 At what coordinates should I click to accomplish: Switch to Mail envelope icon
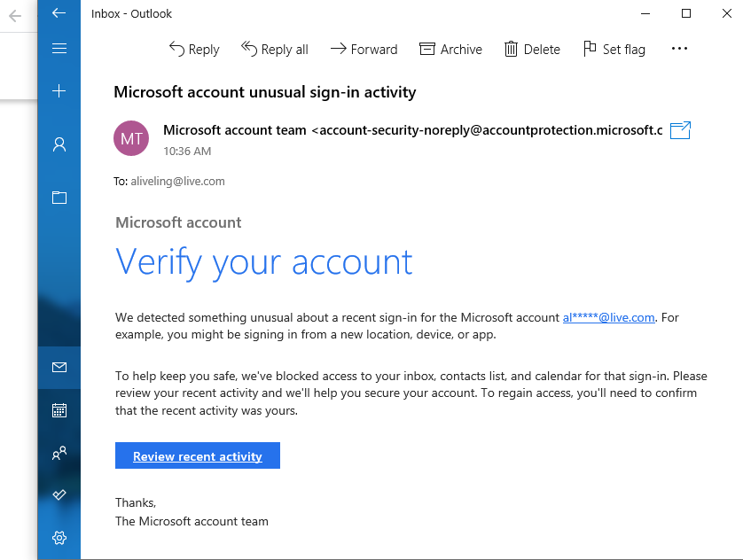(x=59, y=367)
